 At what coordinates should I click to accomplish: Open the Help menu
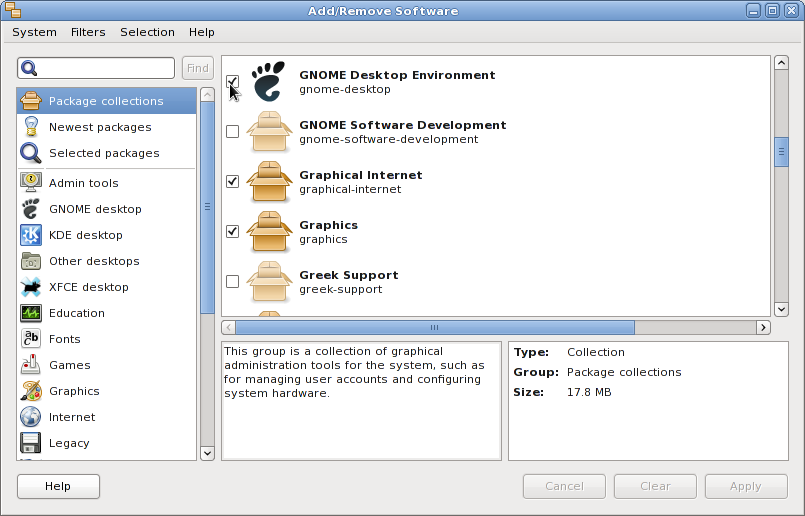202,32
